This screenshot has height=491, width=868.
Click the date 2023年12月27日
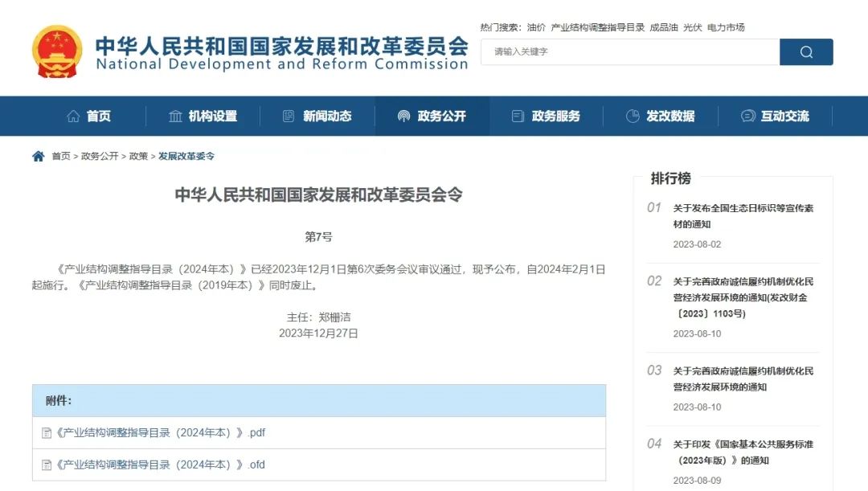click(318, 333)
